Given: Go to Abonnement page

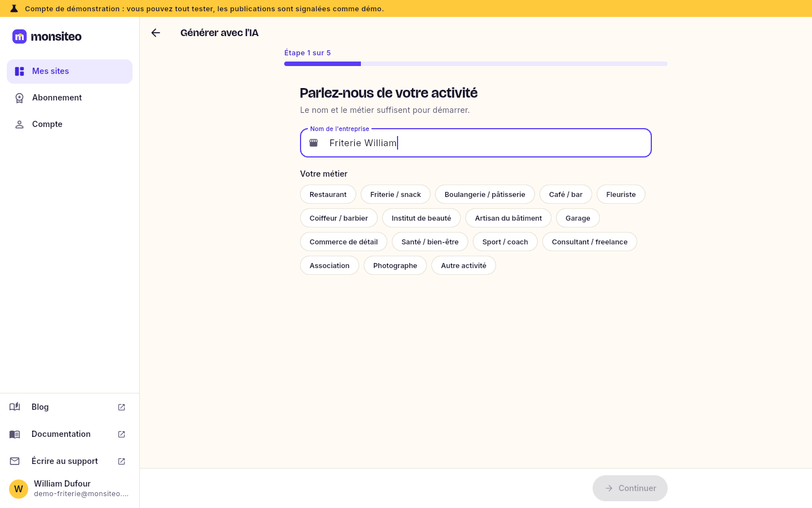Looking at the screenshot, I should [x=69, y=98].
